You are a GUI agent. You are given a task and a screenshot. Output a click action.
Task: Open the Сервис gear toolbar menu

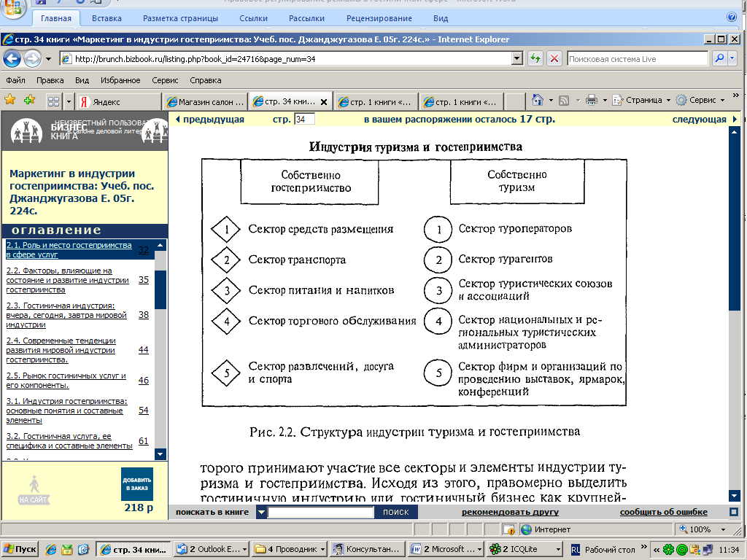[701, 100]
